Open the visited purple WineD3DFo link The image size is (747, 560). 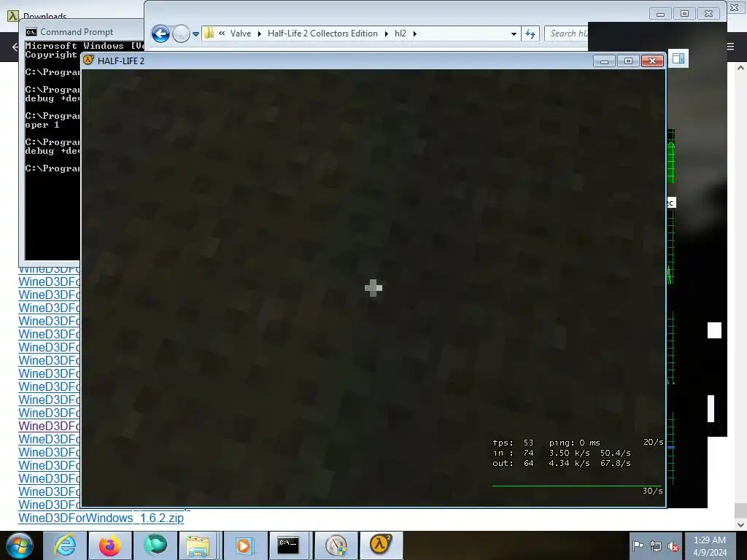[x=49, y=426]
